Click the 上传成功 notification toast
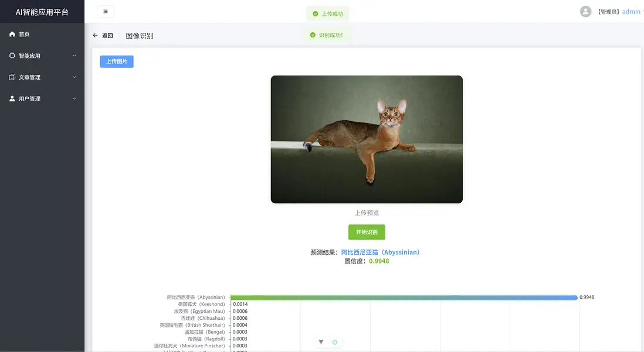The width and height of the screenshot is (644, 352). coord(328,13)
